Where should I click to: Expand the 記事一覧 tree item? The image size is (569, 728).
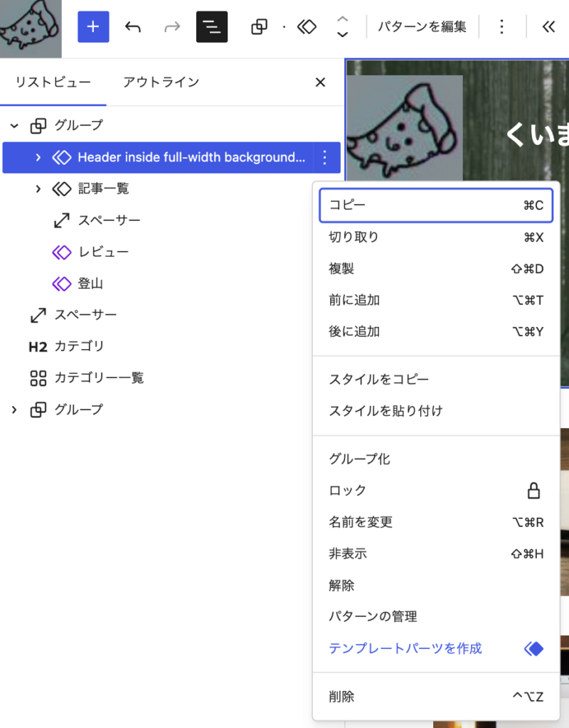(38, 189)
